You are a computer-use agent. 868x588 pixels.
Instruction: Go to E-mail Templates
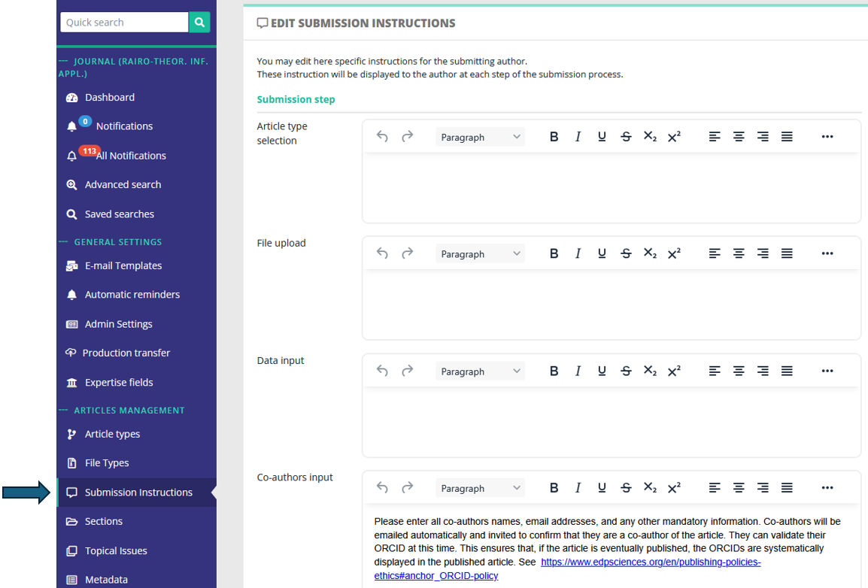click(x=123, y=265)
